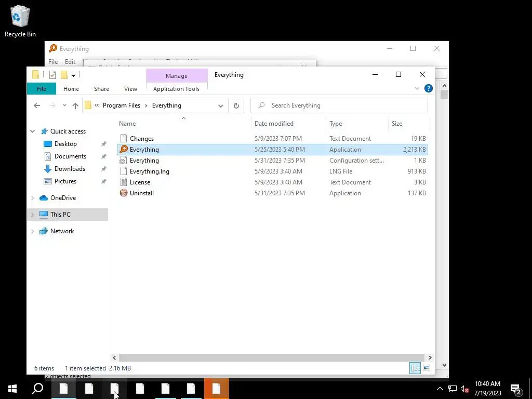The width and height of the screenshot is (532, 399).
Task: Switch to large icons view layout
Action: click(x=427, y=368)
